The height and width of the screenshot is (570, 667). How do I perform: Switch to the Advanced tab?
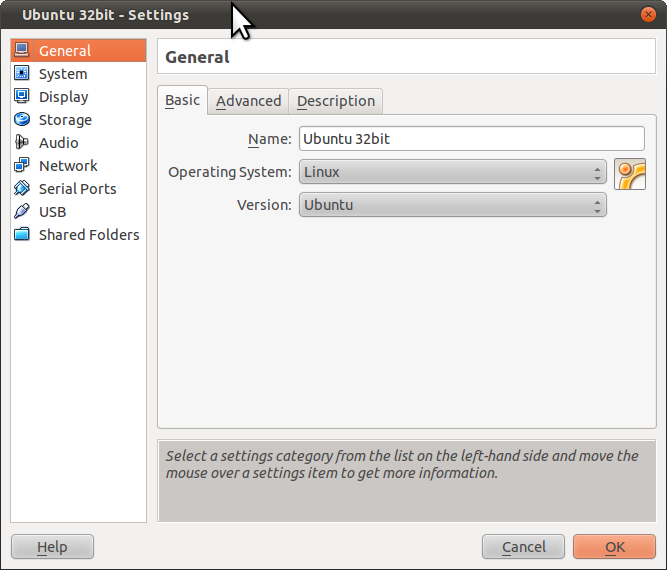[248, 101]
